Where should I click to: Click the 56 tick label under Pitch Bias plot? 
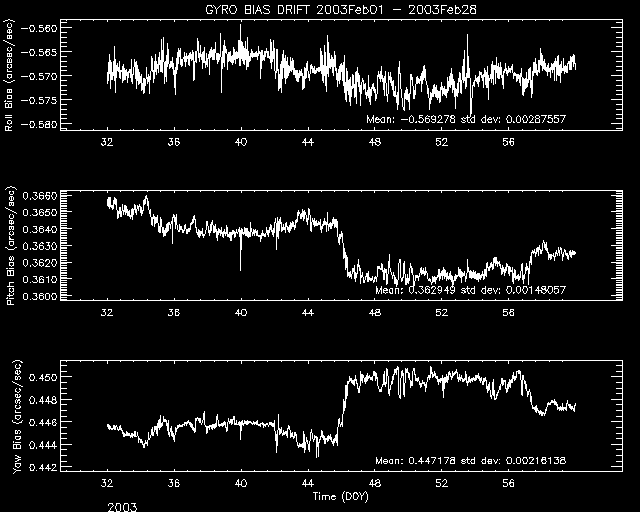click(x=509, y=313)
